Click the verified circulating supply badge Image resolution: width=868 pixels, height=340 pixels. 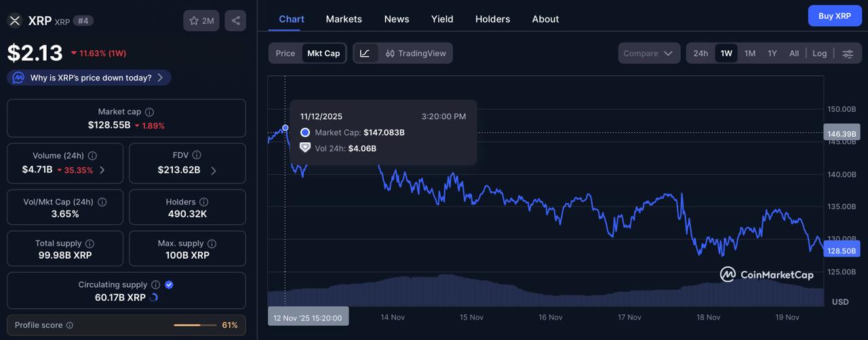pos(170,284)
